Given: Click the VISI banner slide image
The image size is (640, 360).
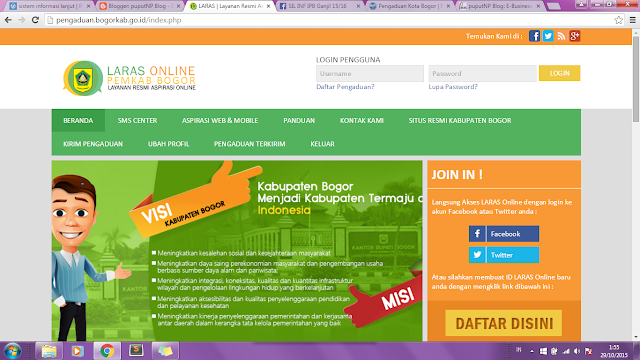Looking at the screenshot, I should [x=237, y=251].
